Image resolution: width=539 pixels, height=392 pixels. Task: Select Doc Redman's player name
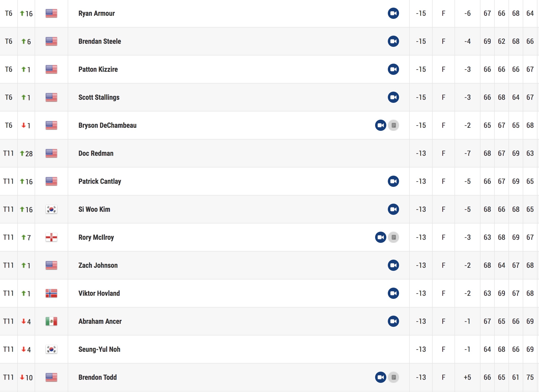coord(96,153)
